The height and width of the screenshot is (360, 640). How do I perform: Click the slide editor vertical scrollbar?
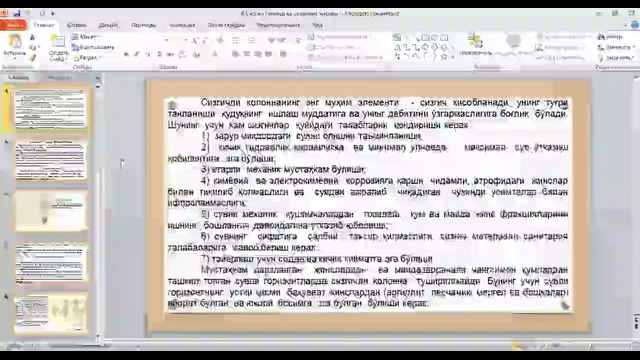pos(636,196)
